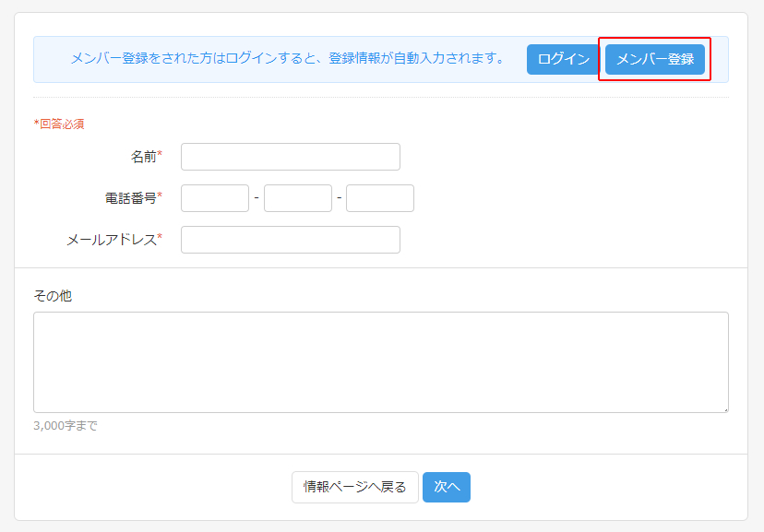Viewport: 764px width, 532px height.
Task: Grab the その他 textarea resize handle
Action: pyautogui.click(x=724, y=408)
